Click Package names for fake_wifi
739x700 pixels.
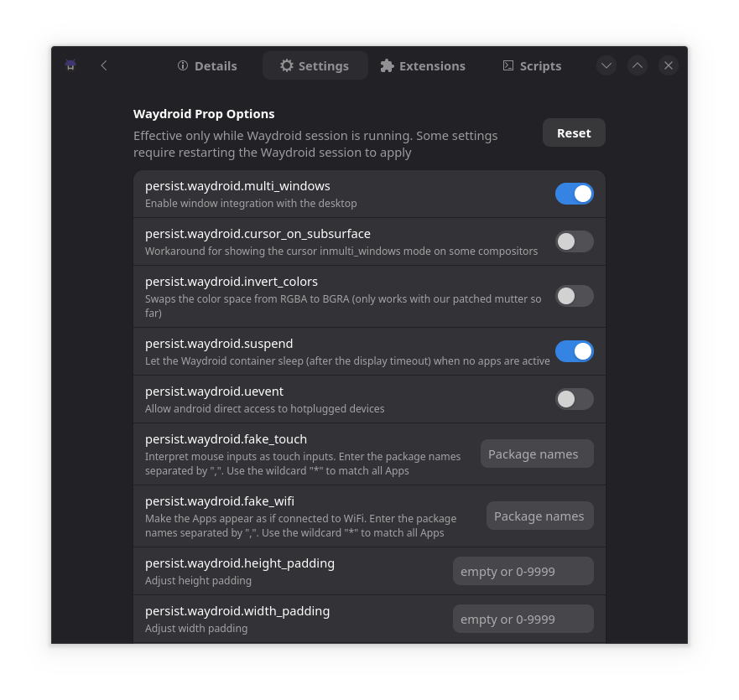coord(539,516)
